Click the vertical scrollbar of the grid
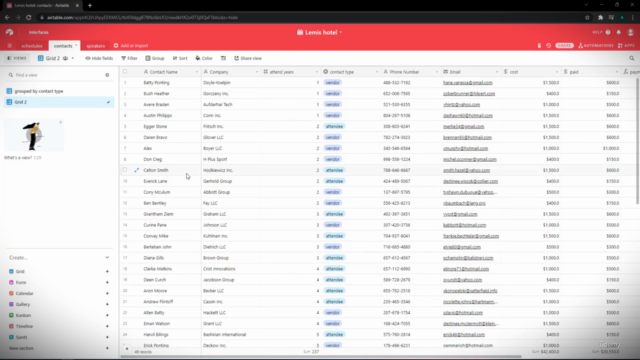 point(638,141)
